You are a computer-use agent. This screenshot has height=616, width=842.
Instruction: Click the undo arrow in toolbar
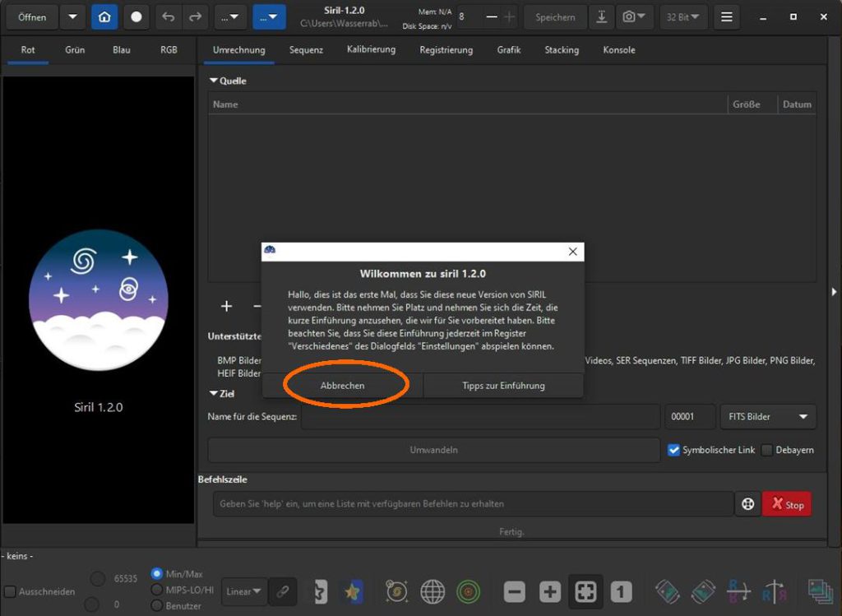[x=169, y=16]
